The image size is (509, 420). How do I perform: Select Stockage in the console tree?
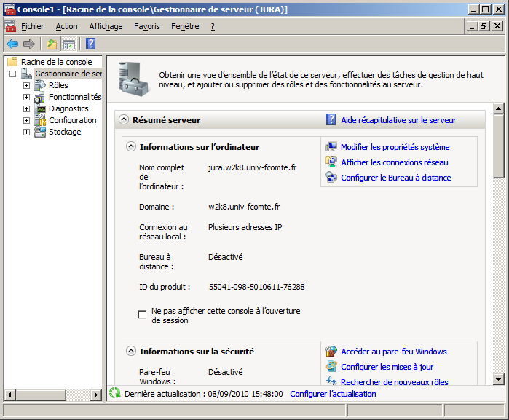click(x=65, y=132)
